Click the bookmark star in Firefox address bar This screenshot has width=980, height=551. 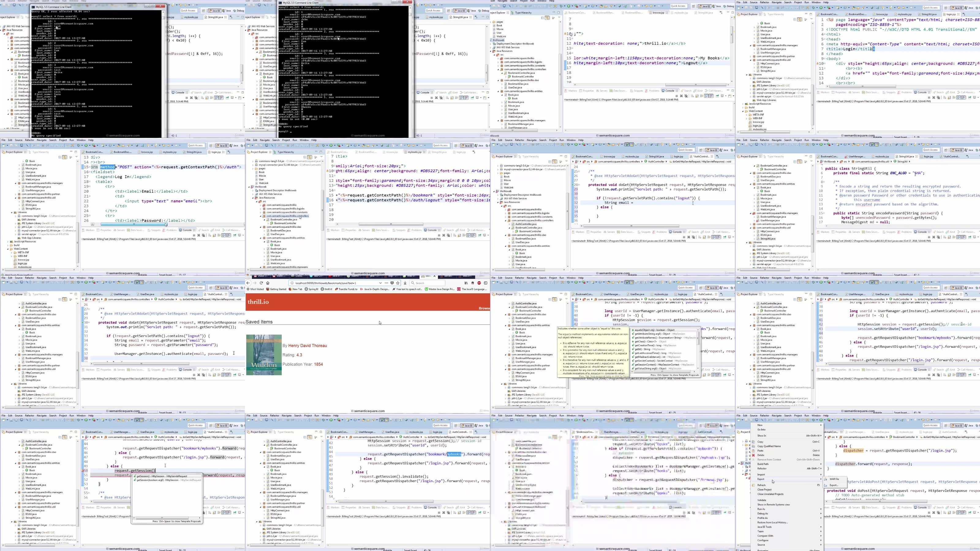[x=398, y=283]
